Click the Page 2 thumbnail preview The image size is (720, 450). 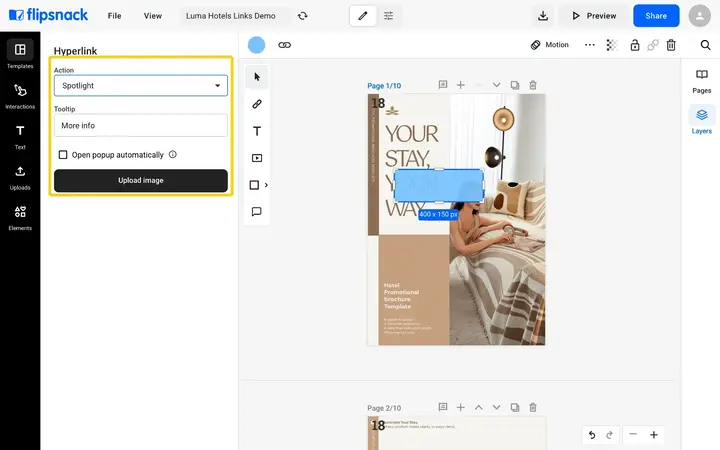[x=456, y=433]
